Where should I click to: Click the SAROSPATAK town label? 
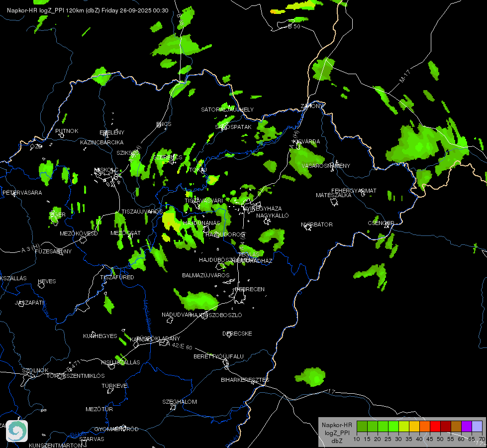[x=233, y=127]
